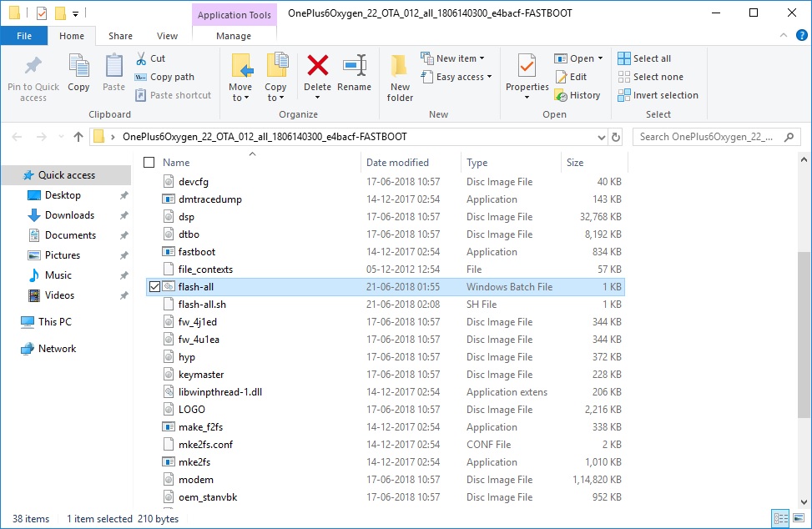The width and height of the screenshot is (812, 529).
Task: Click Select none in the ribbon
Action: (x=650, y=77)
